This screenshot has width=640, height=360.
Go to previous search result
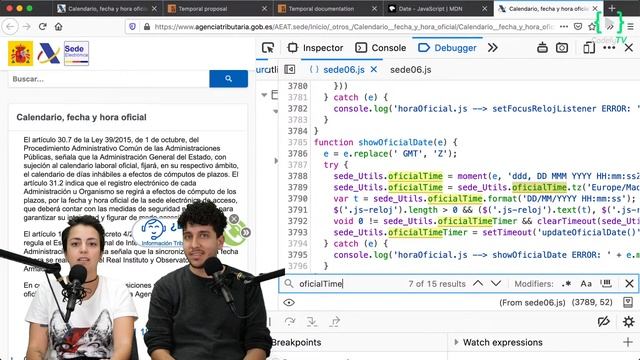(478, 283)
